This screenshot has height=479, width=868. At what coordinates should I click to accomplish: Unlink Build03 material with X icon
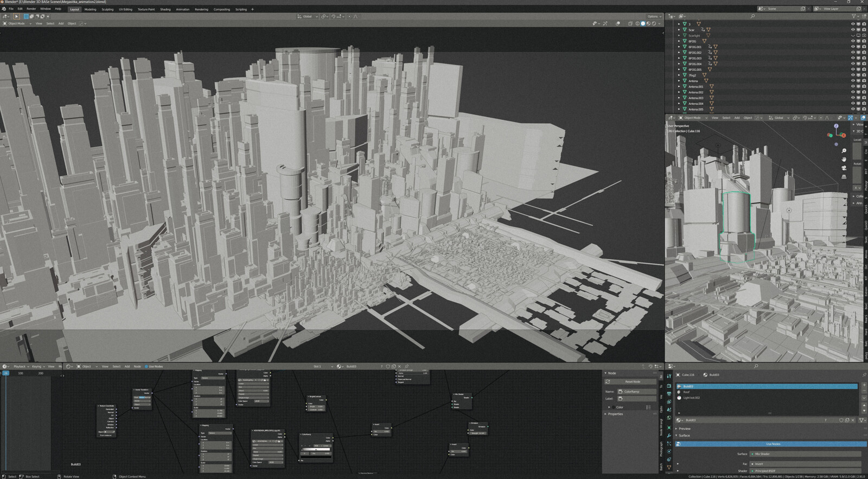click(x=853, y=420)
